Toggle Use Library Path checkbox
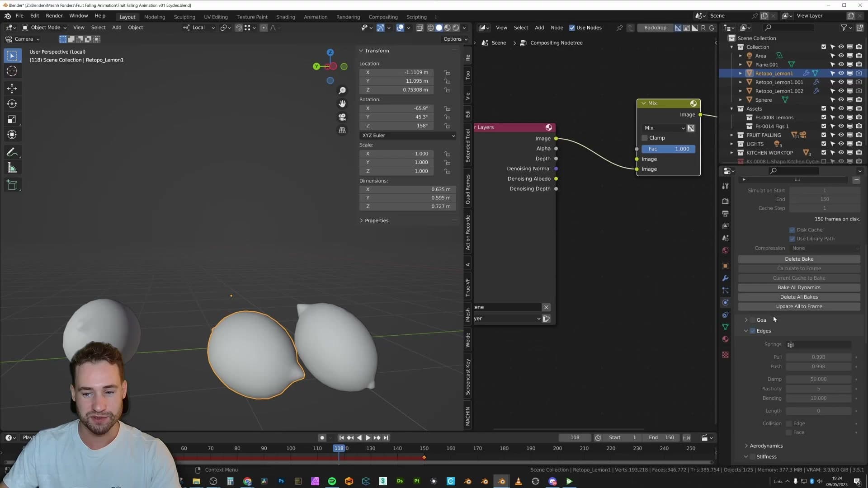The width and height of the screenshot is (868, 488). [792, 239]
